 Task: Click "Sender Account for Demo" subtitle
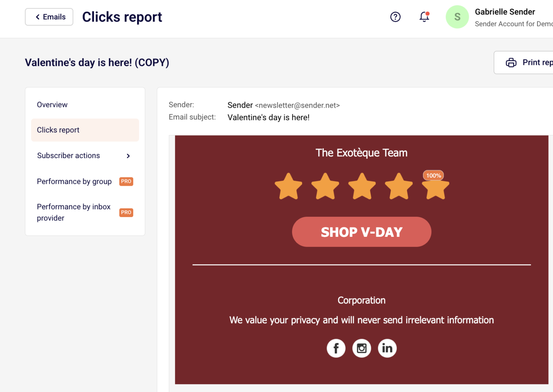[514, 24]
